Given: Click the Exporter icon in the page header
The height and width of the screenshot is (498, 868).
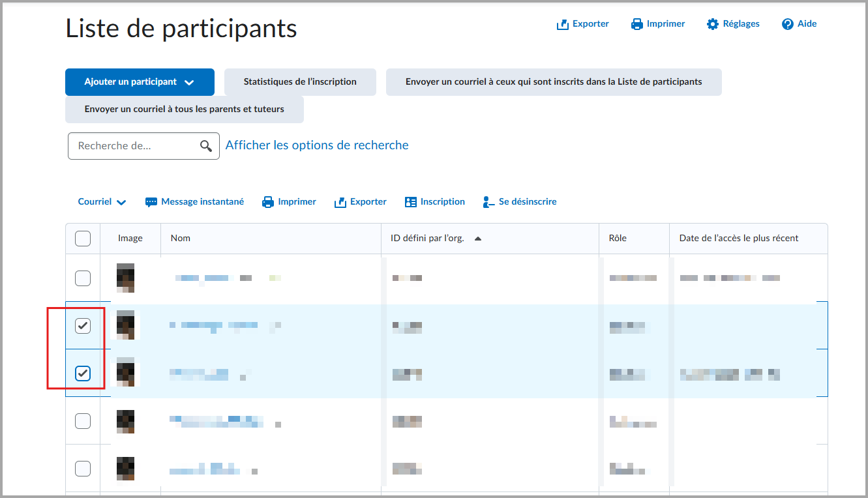Looking at the screenshot, I should (x=563, y=24).
